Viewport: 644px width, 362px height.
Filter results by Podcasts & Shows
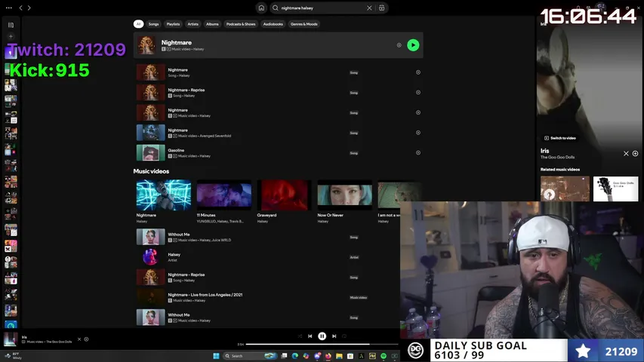tap(241, 24)
